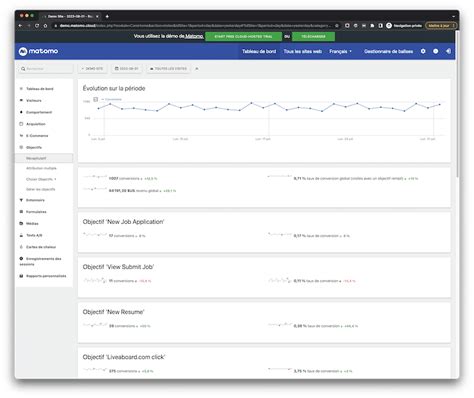Click the help icon in Matomo header
This screenshot has height=398, width=474.
436,51
